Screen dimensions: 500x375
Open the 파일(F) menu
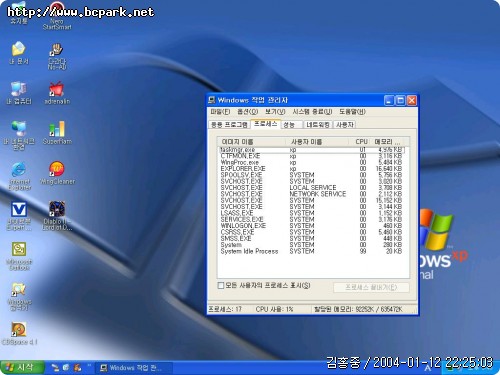click(x=220, y=112)
